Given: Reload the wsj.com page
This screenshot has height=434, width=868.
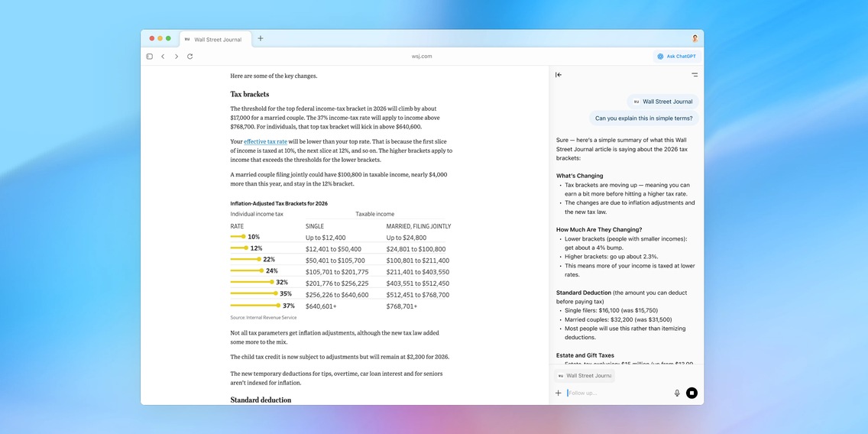Looking at the screenshot, I should click(x=190, y=57).
